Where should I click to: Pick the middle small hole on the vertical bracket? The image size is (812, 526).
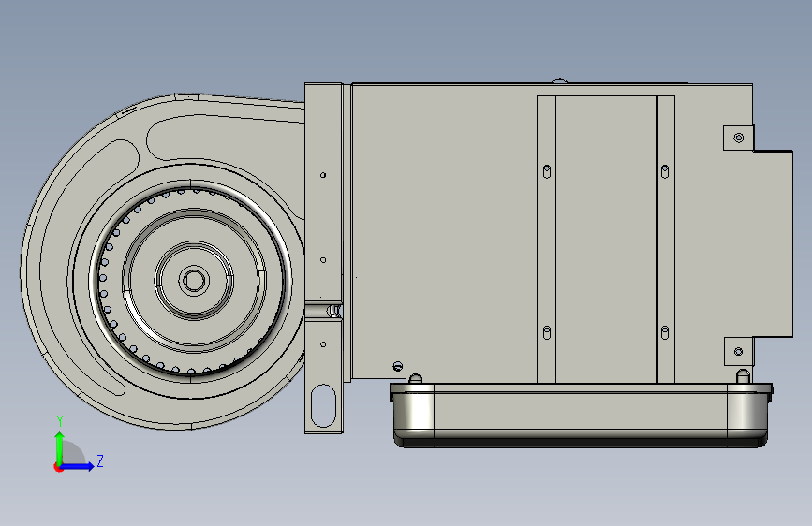(x=323, y=260)
